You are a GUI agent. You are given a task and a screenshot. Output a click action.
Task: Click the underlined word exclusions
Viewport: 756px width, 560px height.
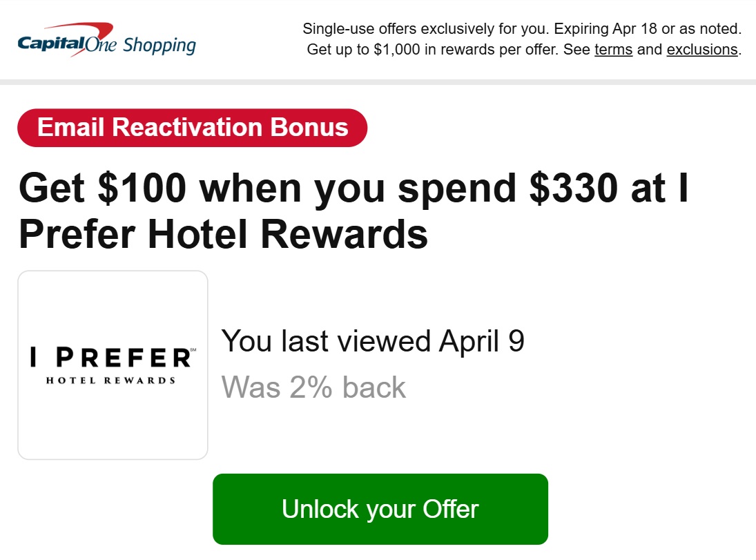click(x=701, y=50)
